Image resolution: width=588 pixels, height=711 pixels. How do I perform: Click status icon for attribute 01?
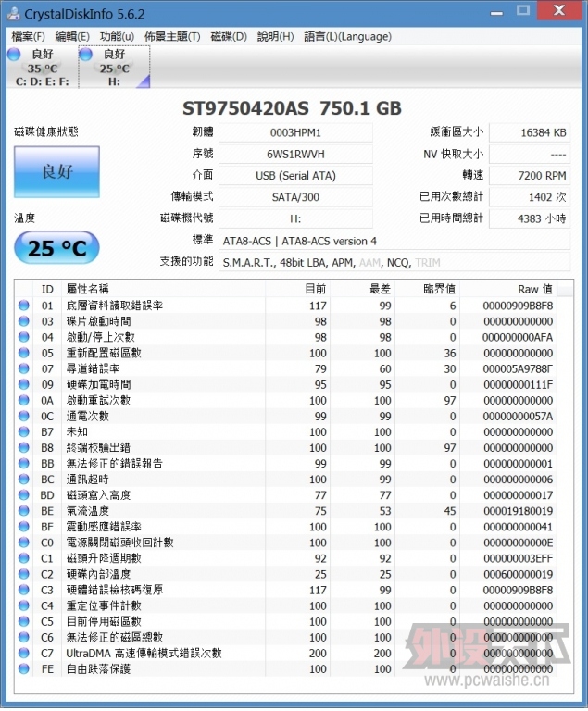point(23,306)
